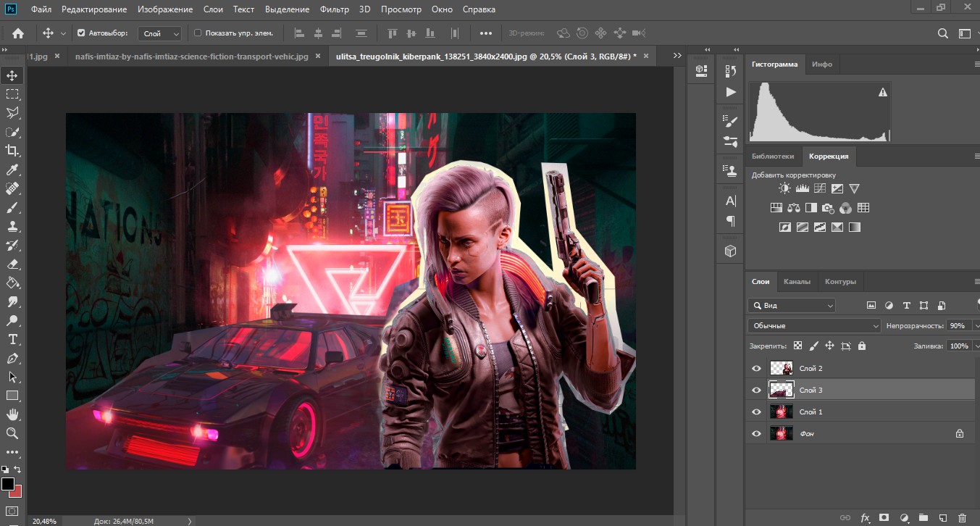Select the Eyedropper tool
The width and height of the screenshot is (980, 526).
[12, 170]
